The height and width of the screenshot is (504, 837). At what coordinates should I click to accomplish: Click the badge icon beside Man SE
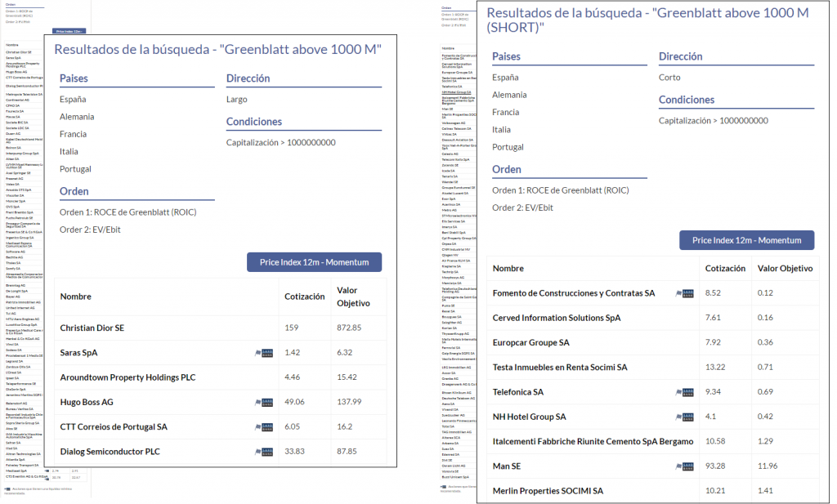pos(685,466)
